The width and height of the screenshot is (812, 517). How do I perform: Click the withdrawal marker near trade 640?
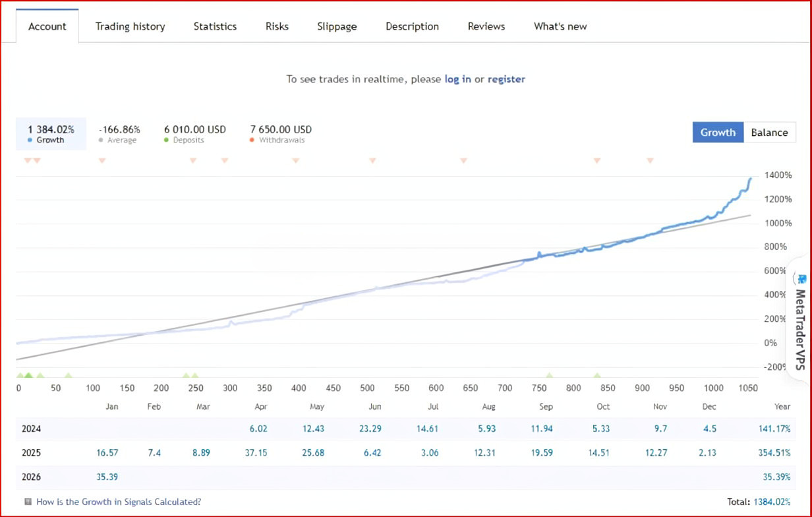[463, 160]
